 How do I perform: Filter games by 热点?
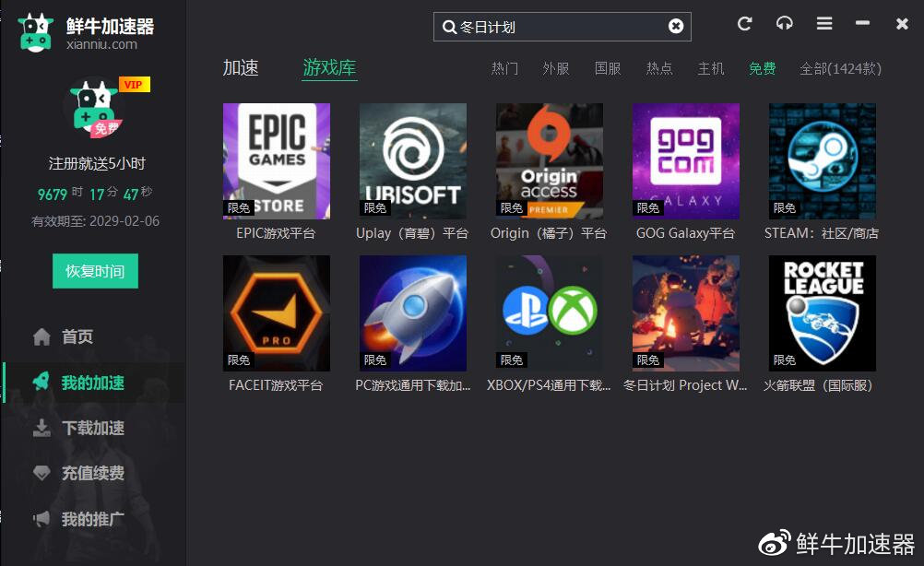click(x=658, y=69)
